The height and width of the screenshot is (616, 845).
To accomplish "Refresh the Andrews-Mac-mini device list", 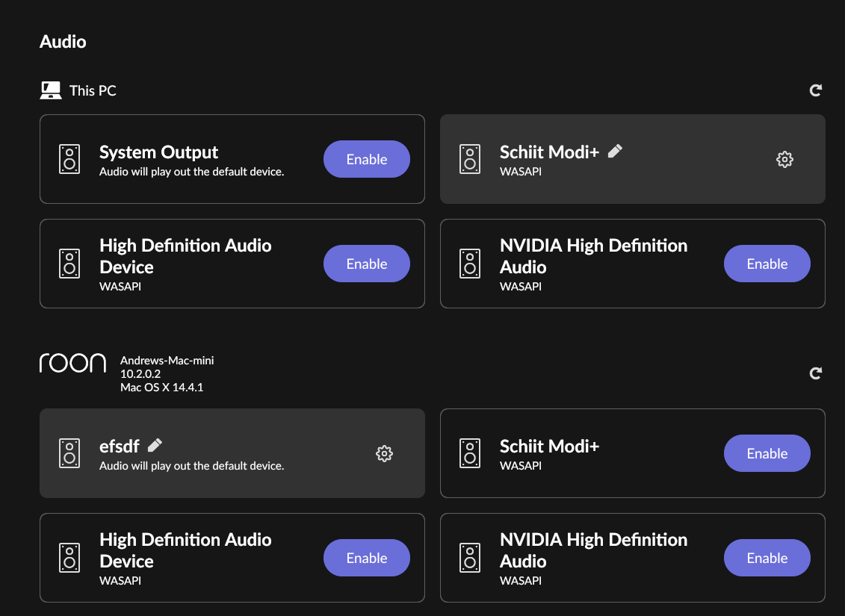I will tap(815, 373).
